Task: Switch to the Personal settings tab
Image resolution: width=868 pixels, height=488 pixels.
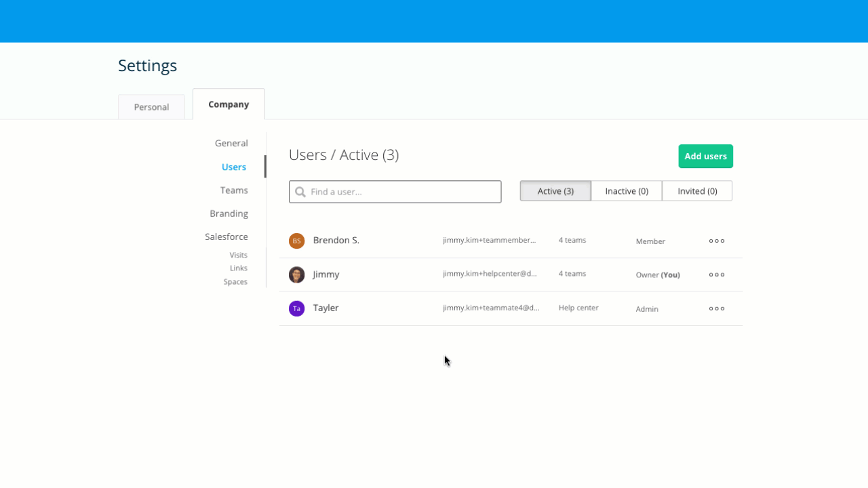Action: pos(151,106)
